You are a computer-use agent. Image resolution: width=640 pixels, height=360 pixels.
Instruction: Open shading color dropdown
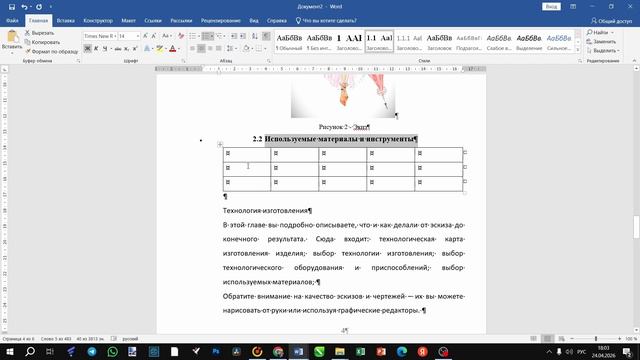(x=251, y=49)
